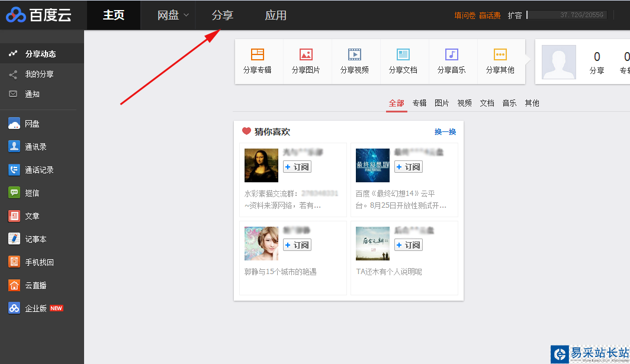Click the 扩容 link

point(515,15)
